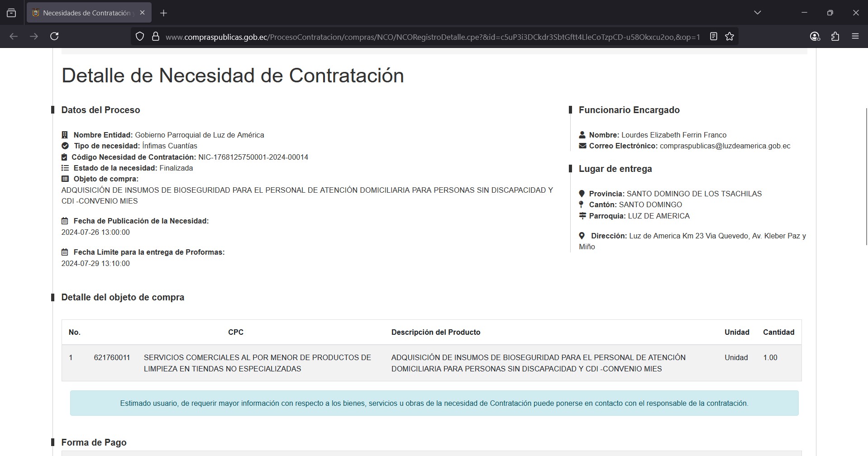Screen dimensions: 868x456
Task: Click the email compraspublicas@luzdeamerica.gob.ec
Action: [x=725, y=146]
